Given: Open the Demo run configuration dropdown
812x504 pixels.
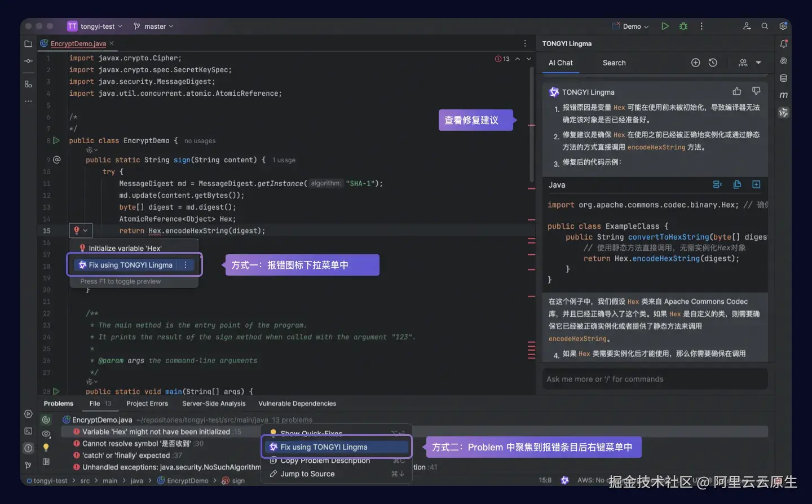Looking at the screenshot, I should tap(630, 26).
